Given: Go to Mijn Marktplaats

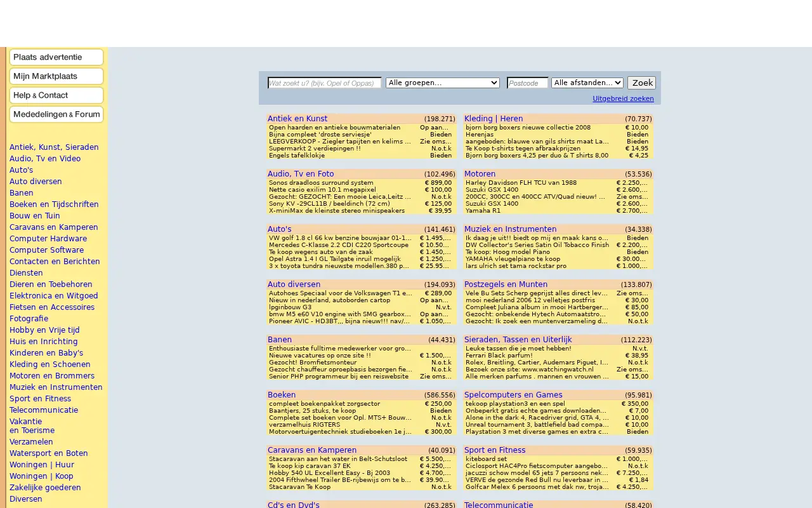Looking at the screenshot, I should coord(56,76).
